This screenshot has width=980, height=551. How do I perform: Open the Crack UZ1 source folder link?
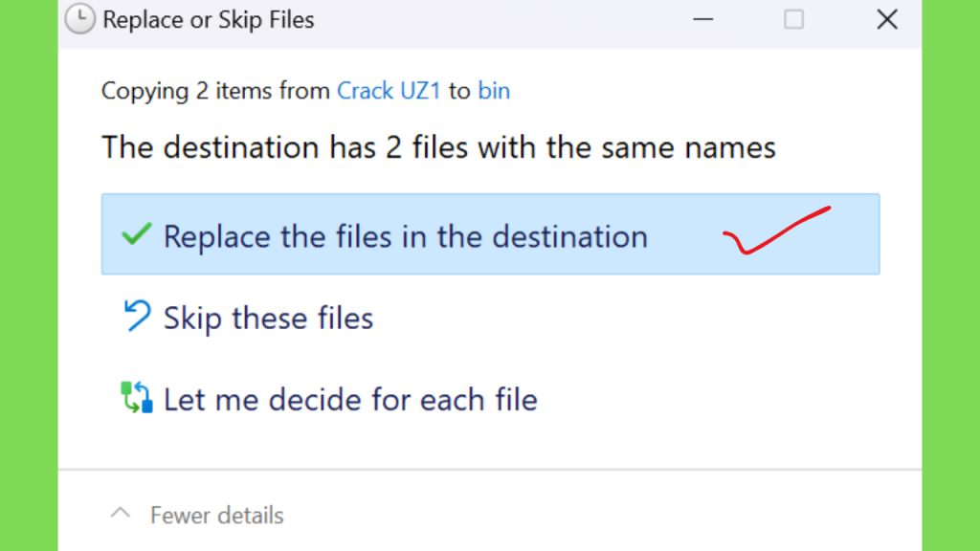point(389,91)
